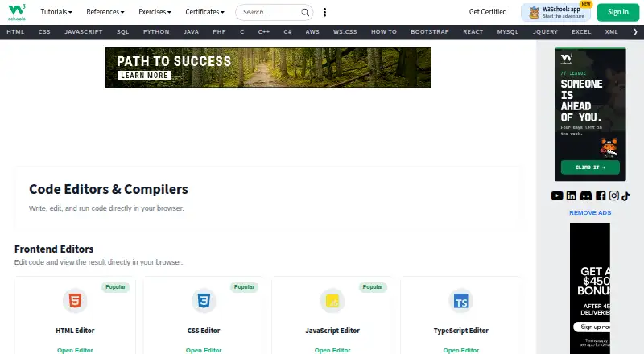Select HOW TO in the topics bar
This screenshot has height=354, width=644.
[384, 32]
